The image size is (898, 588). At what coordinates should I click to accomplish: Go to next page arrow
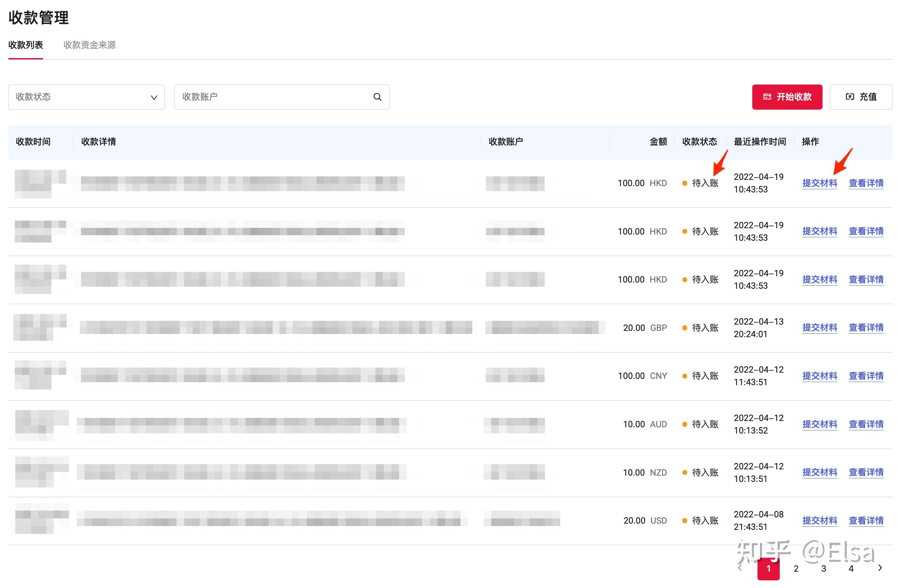[x=880, y=568]
